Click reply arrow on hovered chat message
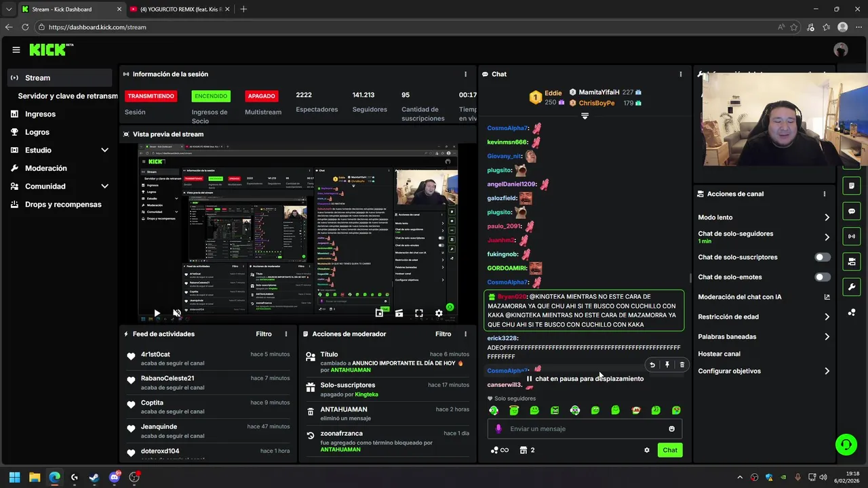 point(652,365)
